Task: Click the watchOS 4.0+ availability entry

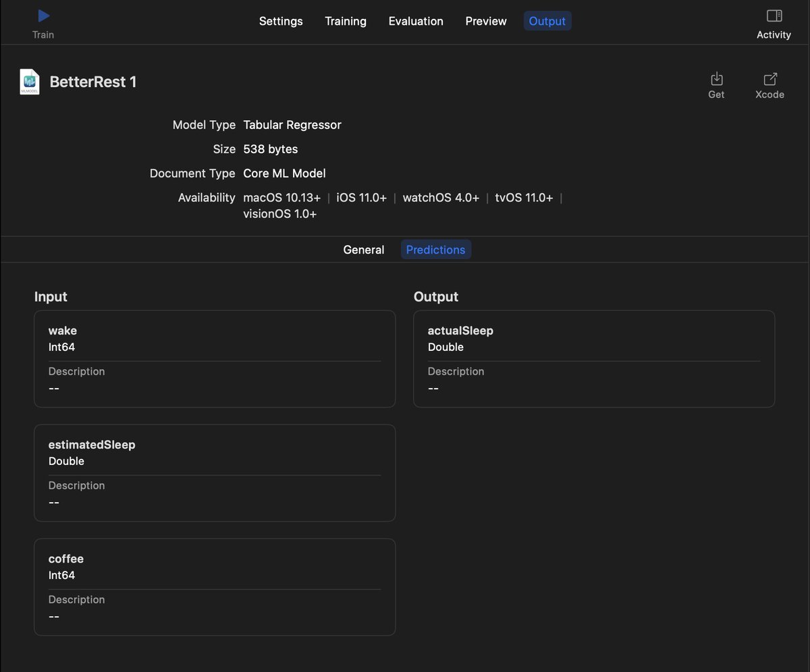Action: tap(441, 198)
